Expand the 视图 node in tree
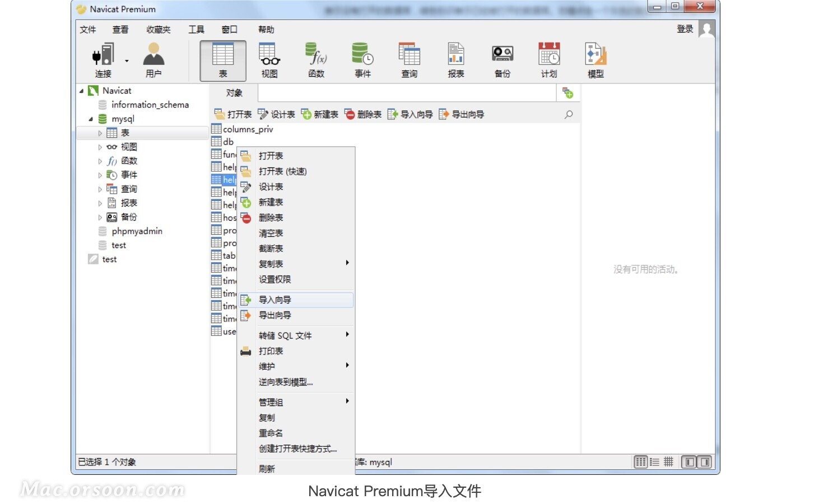 tap(100, 147)
